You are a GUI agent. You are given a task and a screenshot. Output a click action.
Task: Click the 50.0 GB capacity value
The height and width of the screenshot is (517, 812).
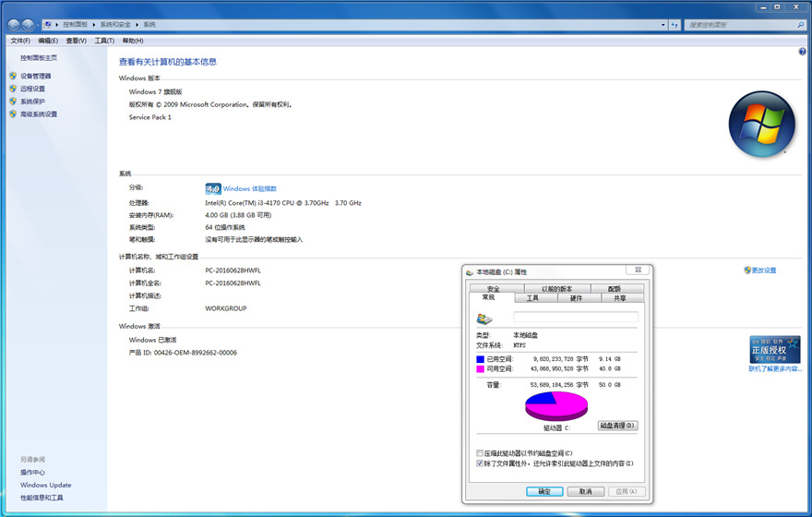click(610, 385)
